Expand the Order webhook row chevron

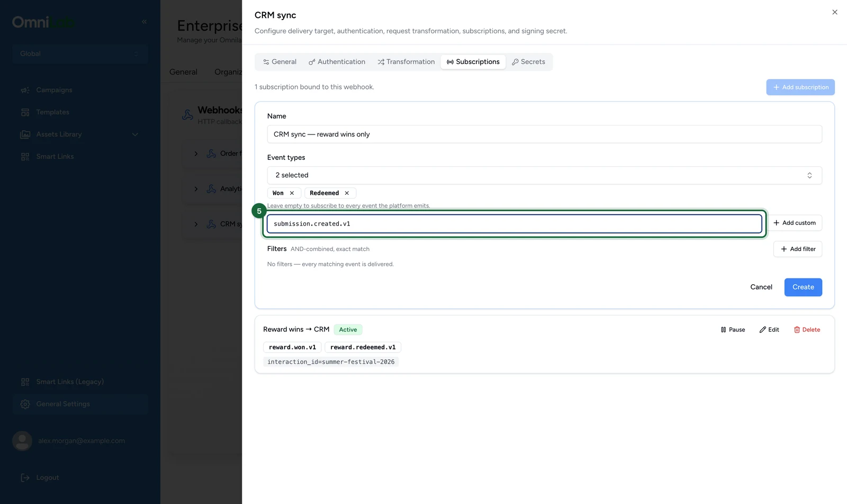pyautogui.click(x=196, y=154)
